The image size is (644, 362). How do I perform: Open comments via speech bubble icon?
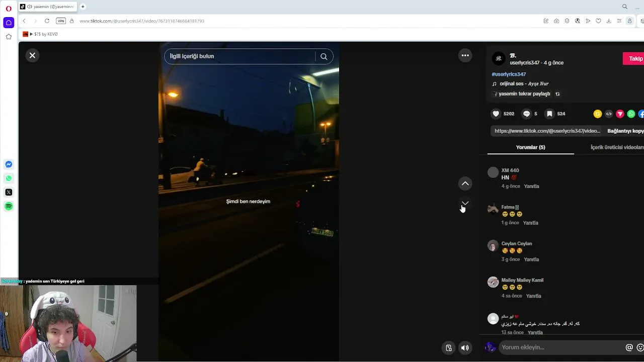[x=526, y=114]
